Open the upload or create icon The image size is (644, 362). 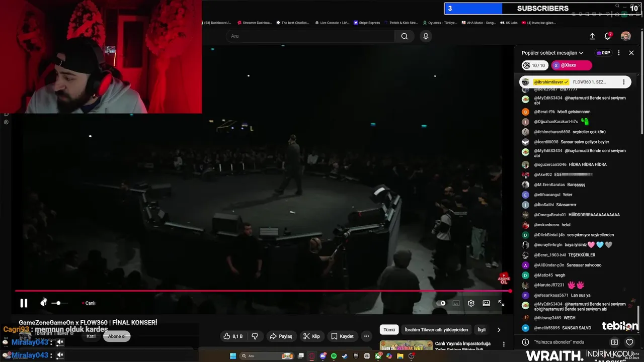(592, 36)
